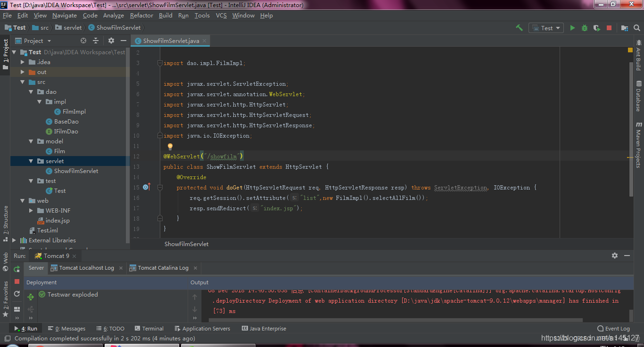
Task: Expand the .idea folder
Action: click(22, 62)
